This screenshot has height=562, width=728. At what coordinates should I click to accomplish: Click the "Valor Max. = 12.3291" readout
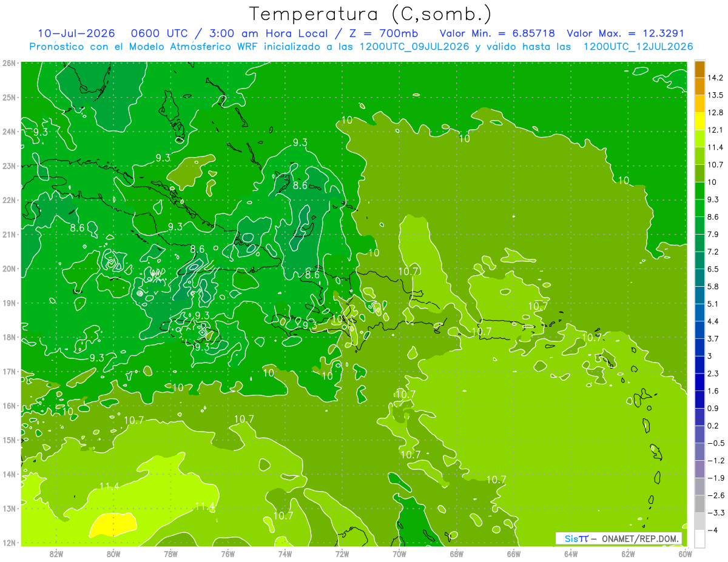tap(625, 33)
